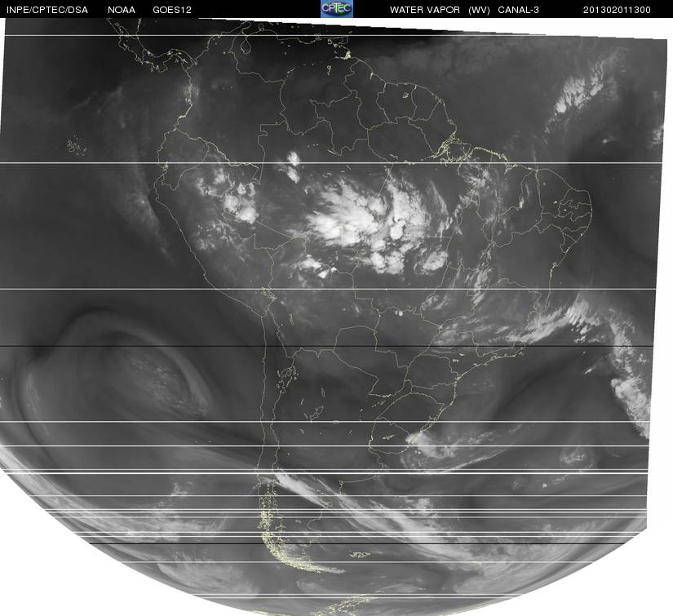Viewport: 673px width, 616px height.
Task: Click the WATER VAPOR title text
Action: coord(424,10)
